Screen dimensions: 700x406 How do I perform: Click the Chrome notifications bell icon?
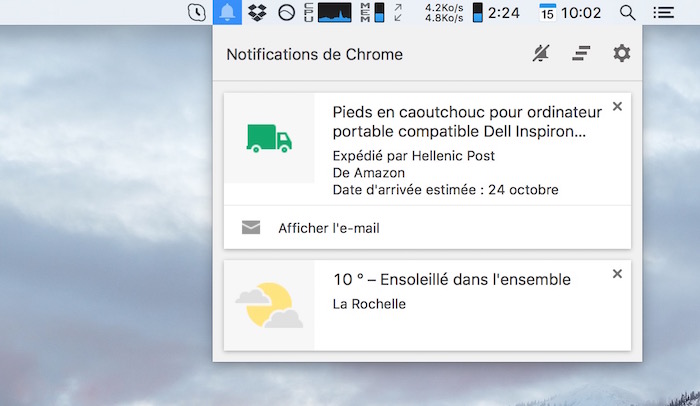pyautogui.click(x=228, y=13)
